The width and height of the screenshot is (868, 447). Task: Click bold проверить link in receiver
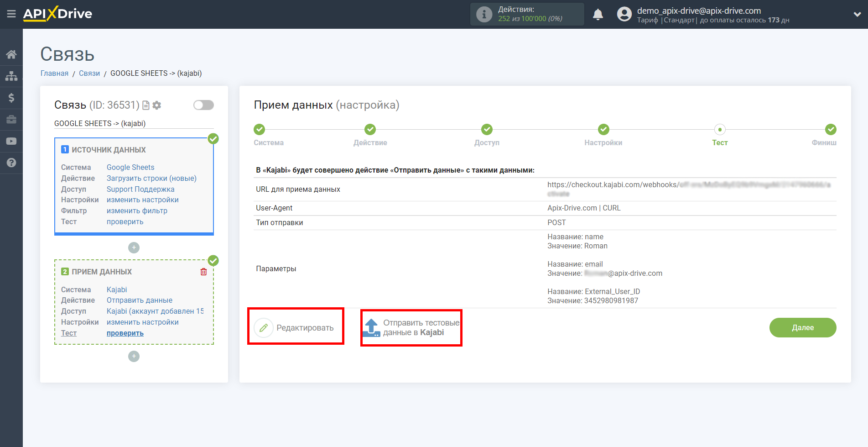pyautogui.click(x=125, y=333)
